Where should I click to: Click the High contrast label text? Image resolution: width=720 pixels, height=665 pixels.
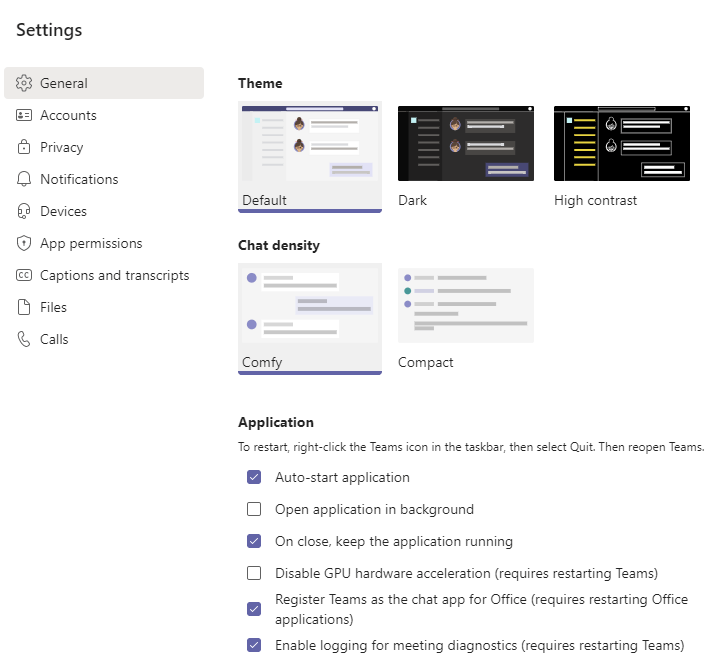pos(596,201)
